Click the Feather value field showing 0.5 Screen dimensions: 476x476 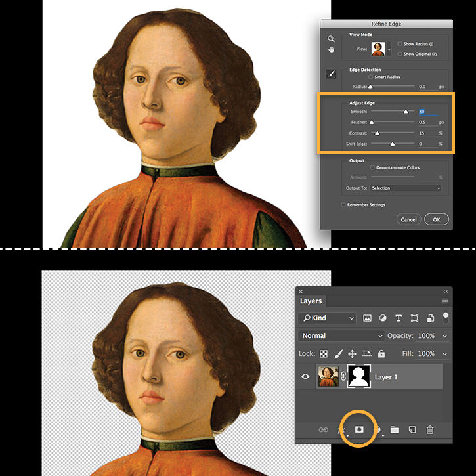pos(427,122)
